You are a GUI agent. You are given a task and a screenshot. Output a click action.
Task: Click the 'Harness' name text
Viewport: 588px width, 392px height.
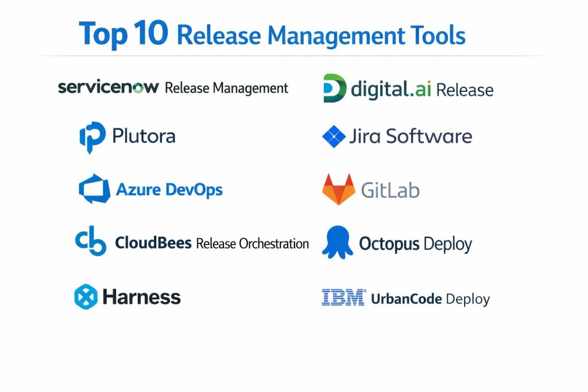(141, 297)
